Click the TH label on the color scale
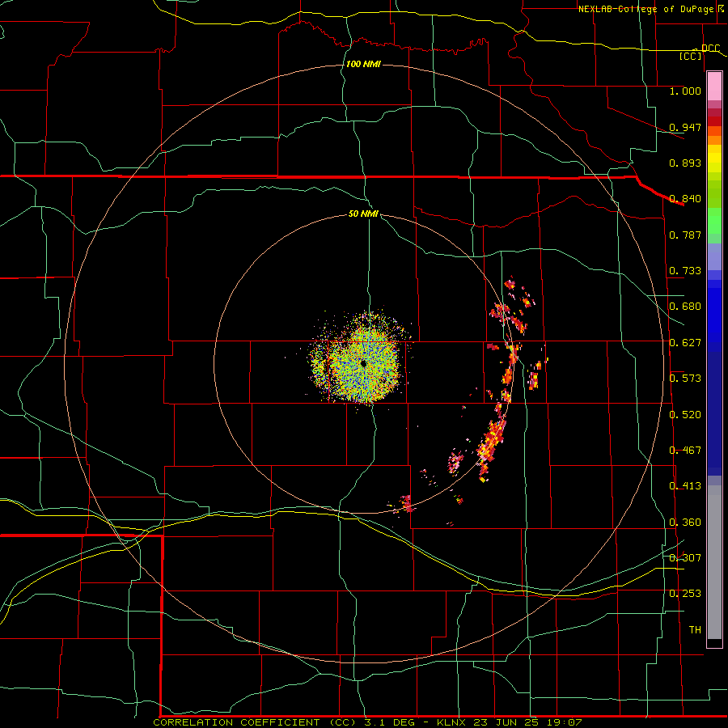The width and height of the screenshot is (728, 728). (695, 630)
